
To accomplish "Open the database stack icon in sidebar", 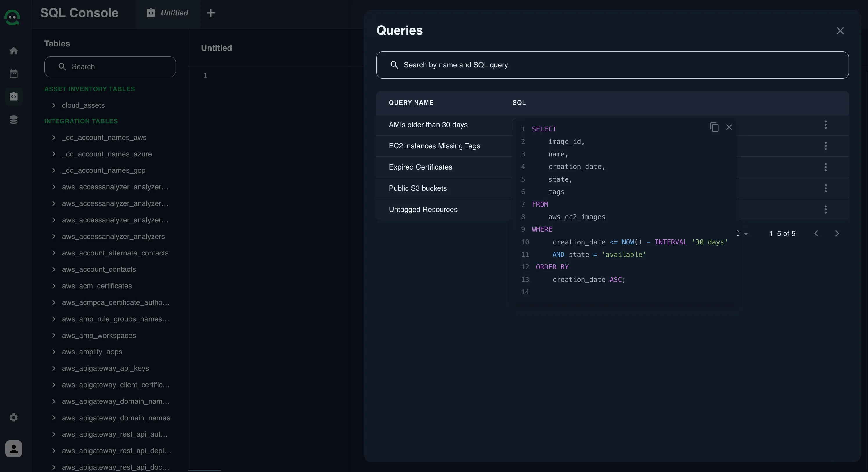I will pos(13,120).
